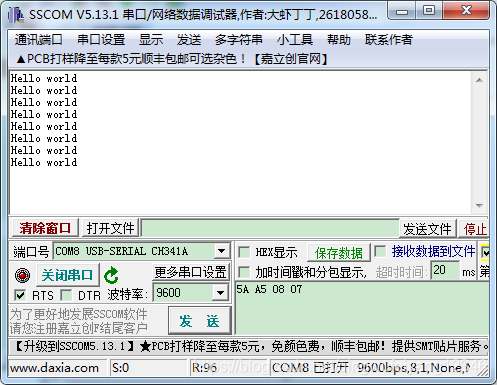Click the file path input field

(270, 229)
